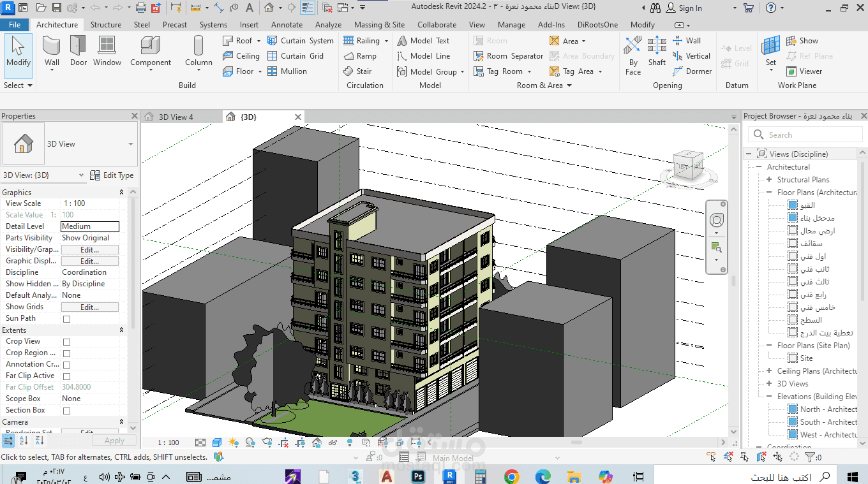The height and width of the screenshot is (484, 868).
Task: Open the Roof tool dropdown arrow
Action: pos(258,41)
